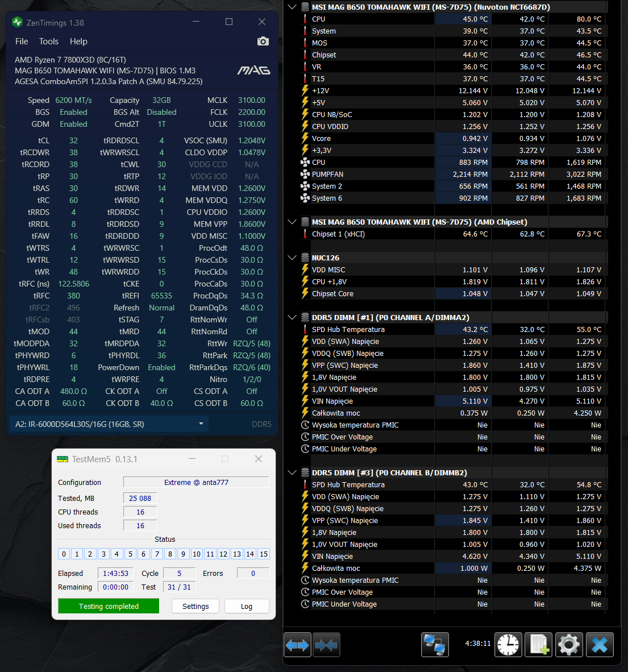This screenshot has width=628, height=672.
Task: Click the tCL value 32 in ZenTimings
Action: point(74,140)
